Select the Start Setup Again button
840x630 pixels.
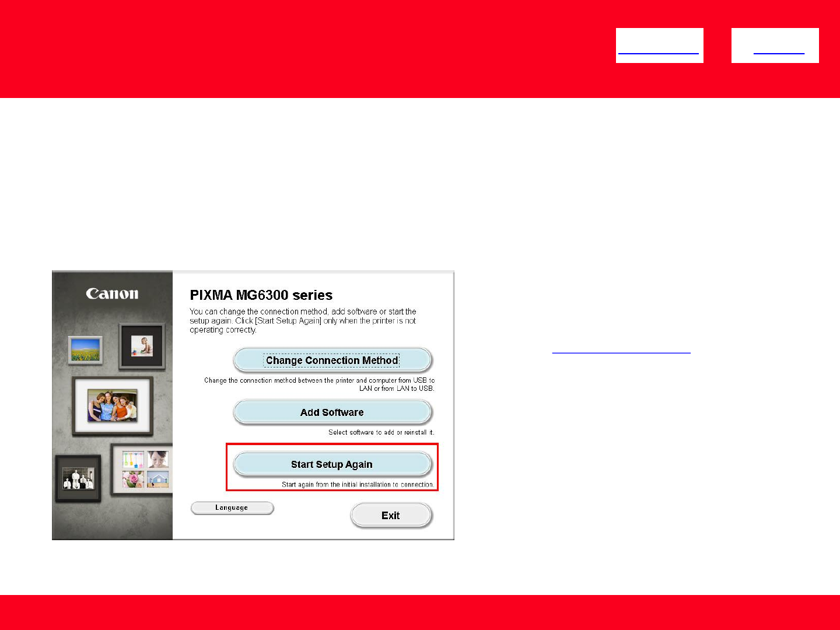coord(332,464)
